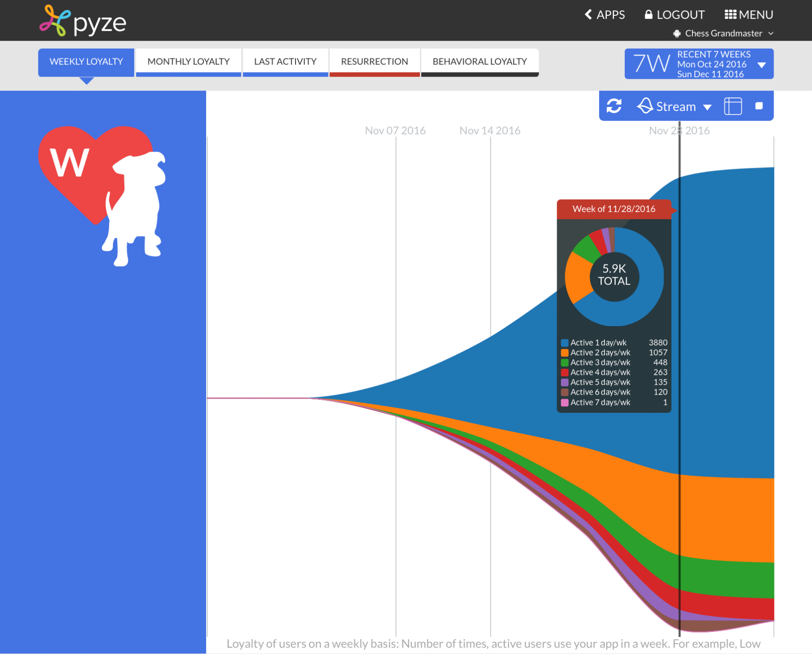This screenshot has width=812, height=654.
Task: Click the value 120 in the tooltip
Action: 660,392
